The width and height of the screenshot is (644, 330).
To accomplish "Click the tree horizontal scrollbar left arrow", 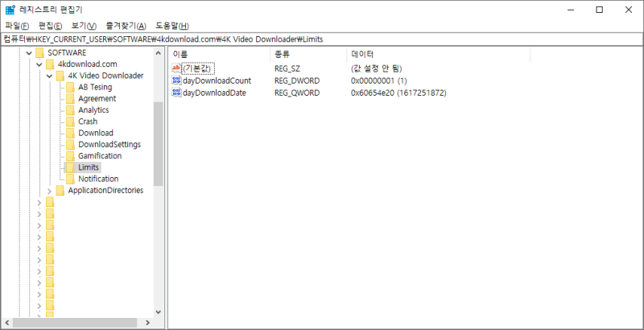I will coord(6,323).
